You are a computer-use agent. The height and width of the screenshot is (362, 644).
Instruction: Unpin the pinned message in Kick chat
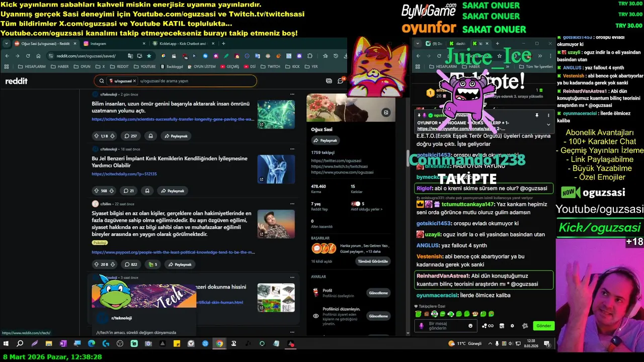536,115
